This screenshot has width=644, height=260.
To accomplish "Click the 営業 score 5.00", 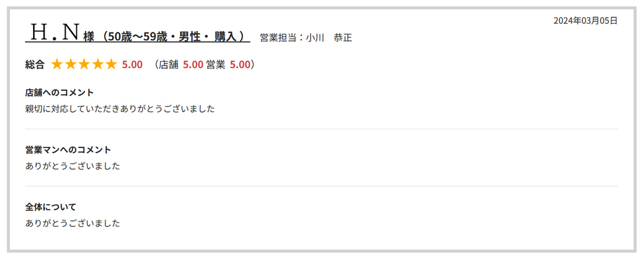I will 240,65.
